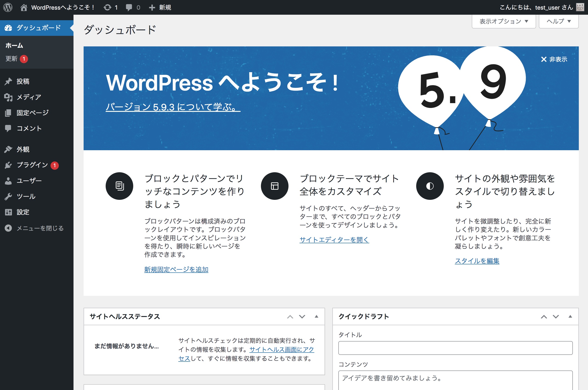Viewport: 588px width, 390px height.
Task: Click the サイトエディターを開く link
Action: 334,240
